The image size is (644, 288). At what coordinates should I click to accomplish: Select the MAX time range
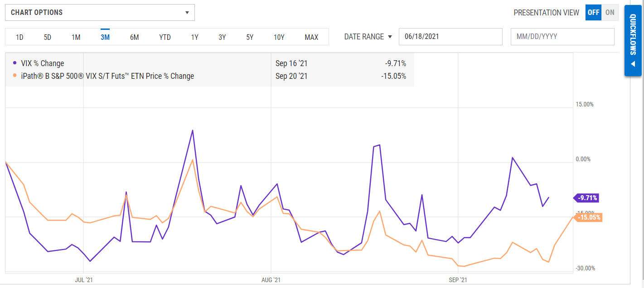311,37
